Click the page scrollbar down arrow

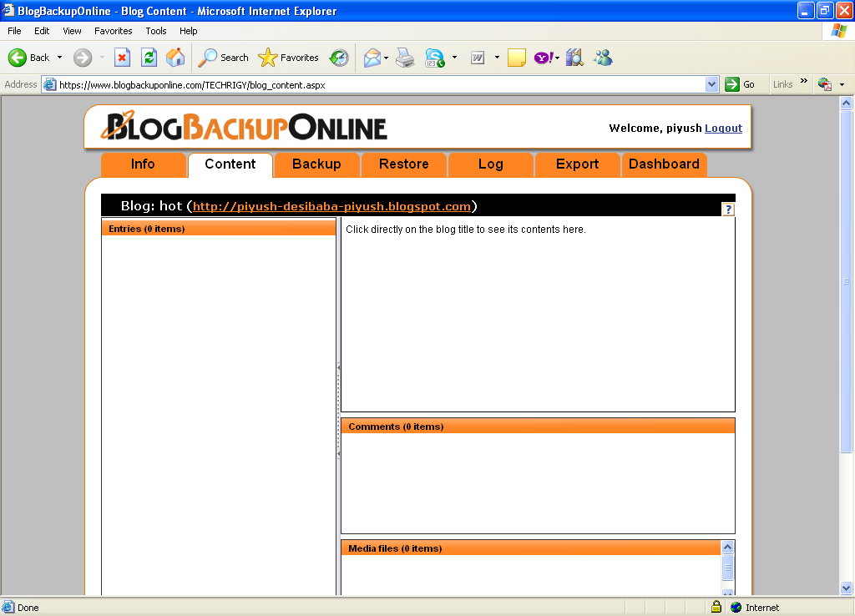click(847, 588)
